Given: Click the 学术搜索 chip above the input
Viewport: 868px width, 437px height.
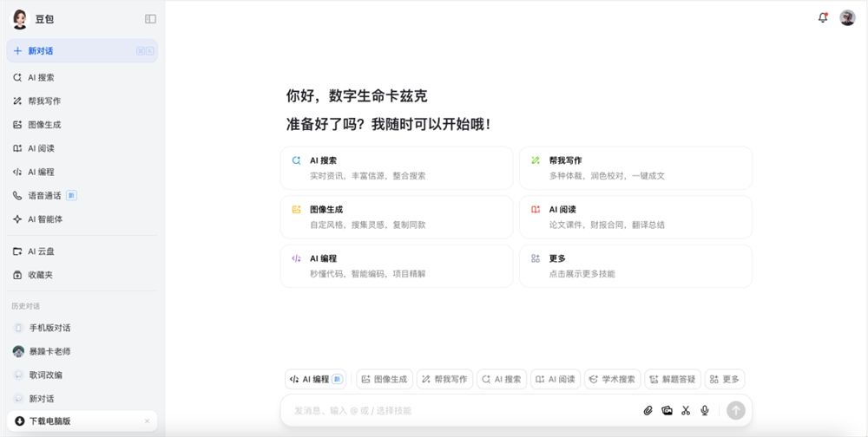Looking at the screenshot, I should click(x=612, y=380).
